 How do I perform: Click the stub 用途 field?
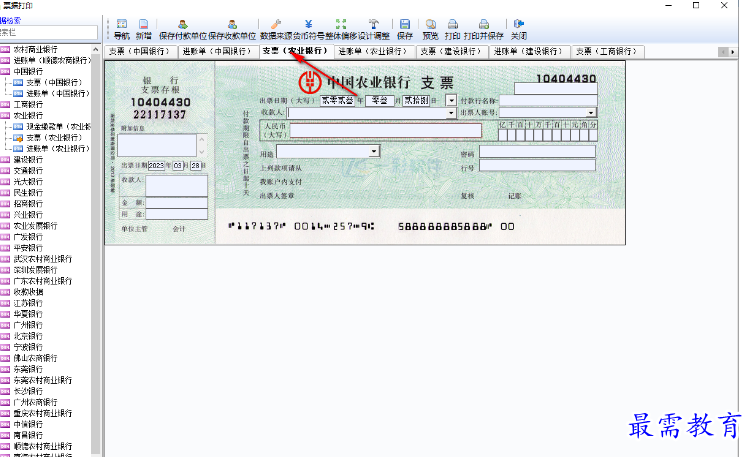(x=176, y=214)
